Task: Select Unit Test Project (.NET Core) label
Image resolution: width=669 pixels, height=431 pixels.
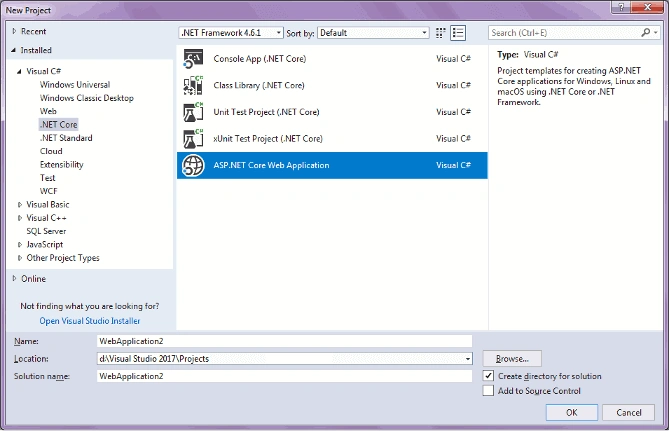Action: (x=266, y=112)
